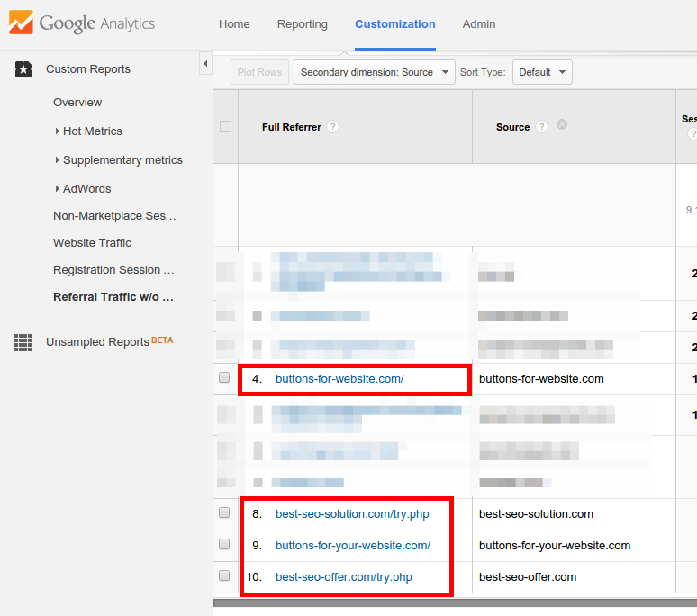Open the Overview report
The image size is (697, 616).
pos(77,103)
